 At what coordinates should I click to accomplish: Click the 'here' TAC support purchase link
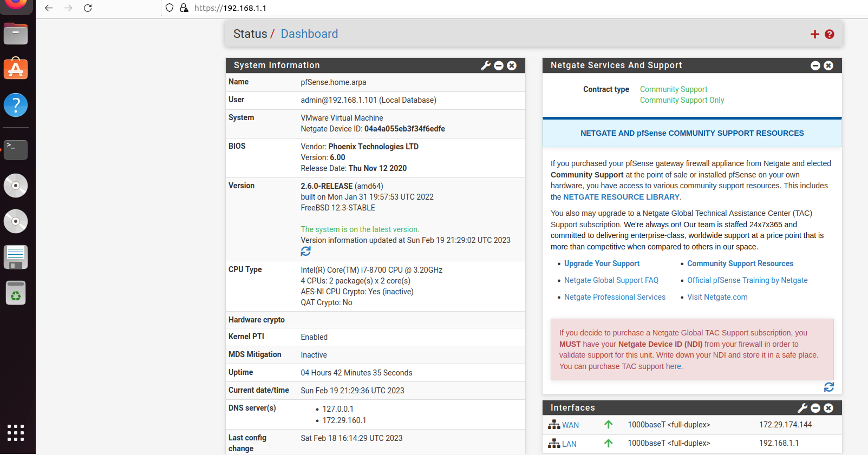[674, 367]
